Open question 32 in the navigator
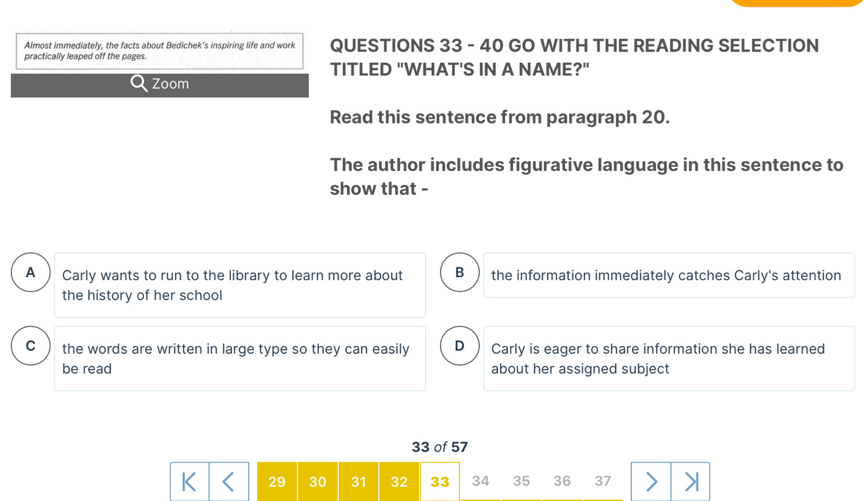Image resolution: width=868 pixels, height=501 pixels. [x=399, y=482]
